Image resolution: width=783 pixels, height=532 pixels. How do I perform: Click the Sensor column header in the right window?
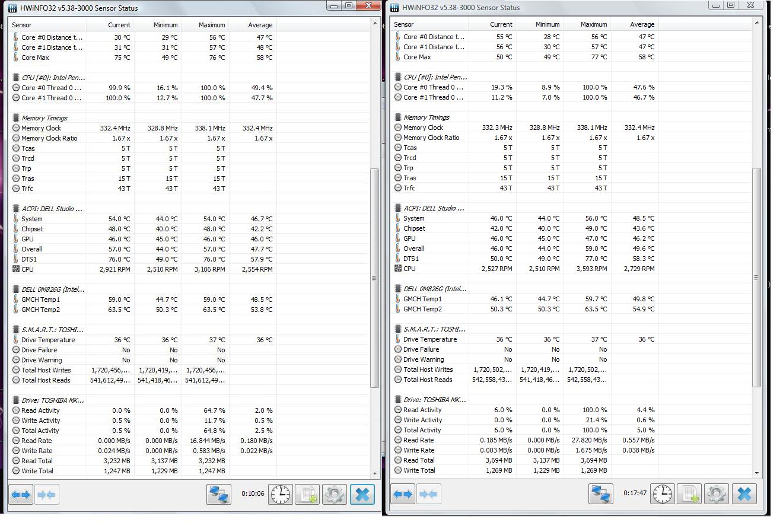(429, 24)
